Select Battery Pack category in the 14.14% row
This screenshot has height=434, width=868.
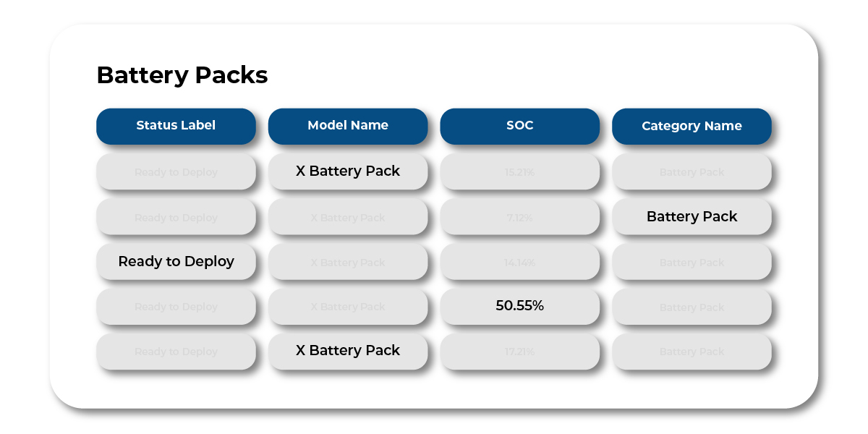pos(692,262)
